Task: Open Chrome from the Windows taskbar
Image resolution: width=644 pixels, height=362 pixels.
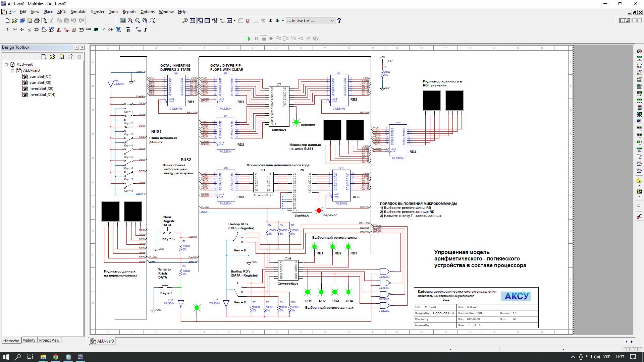Action: (x=56, y=357)
